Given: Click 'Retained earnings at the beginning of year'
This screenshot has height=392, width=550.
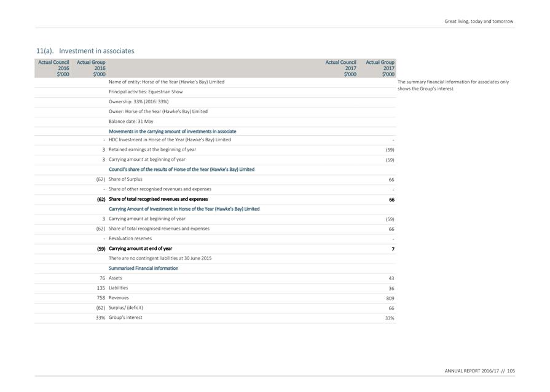Looking at the screenshot, I should pos(152,149).
